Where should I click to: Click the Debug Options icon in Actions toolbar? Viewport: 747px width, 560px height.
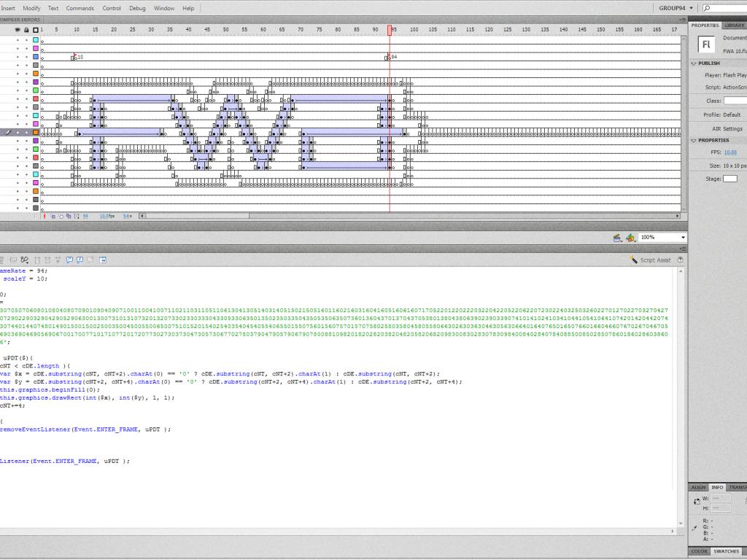tap(25, 260)
